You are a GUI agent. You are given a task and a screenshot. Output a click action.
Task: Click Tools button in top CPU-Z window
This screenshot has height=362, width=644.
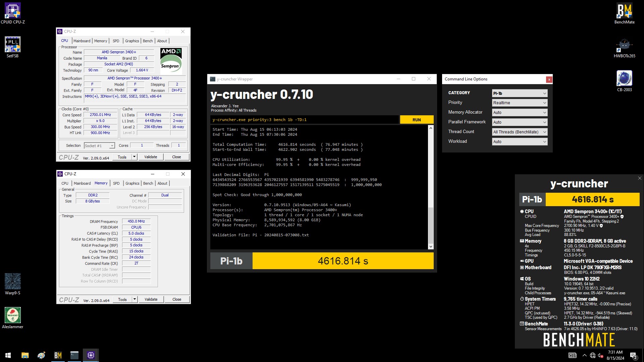[x=122, y=157]
